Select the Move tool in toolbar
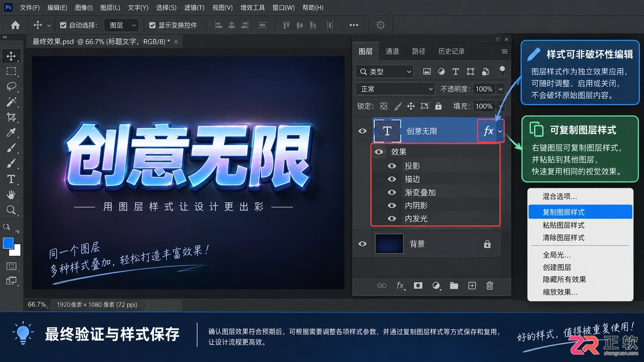The height and width of the screenshot is (362, 644). (11, 56)
